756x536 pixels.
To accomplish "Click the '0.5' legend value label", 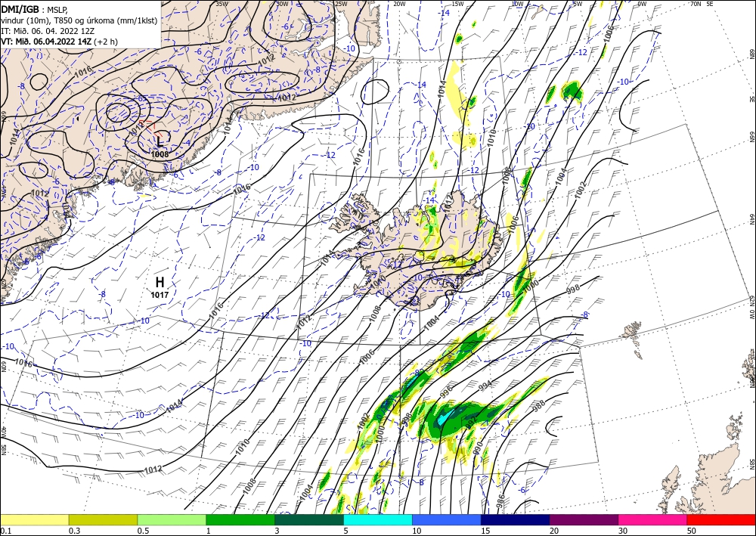I will tap(143, 531).
